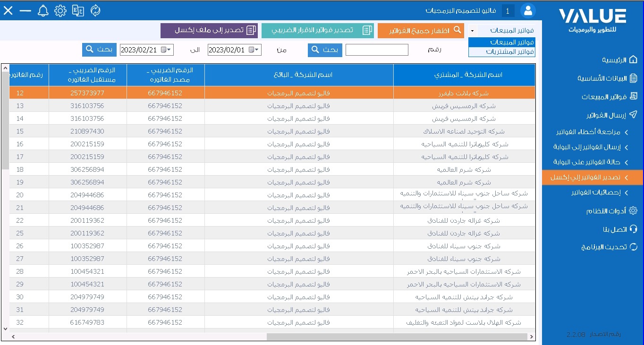
Task: Click calendar icon in the 2023/02/01 date field
Action: click(x=252, y=50)
